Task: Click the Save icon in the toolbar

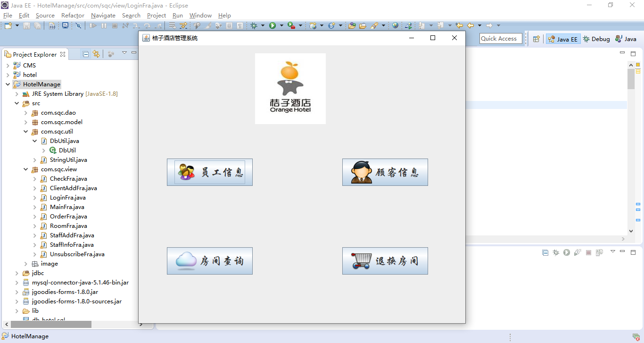Action: pyautogui.click(x=27, y=26)
